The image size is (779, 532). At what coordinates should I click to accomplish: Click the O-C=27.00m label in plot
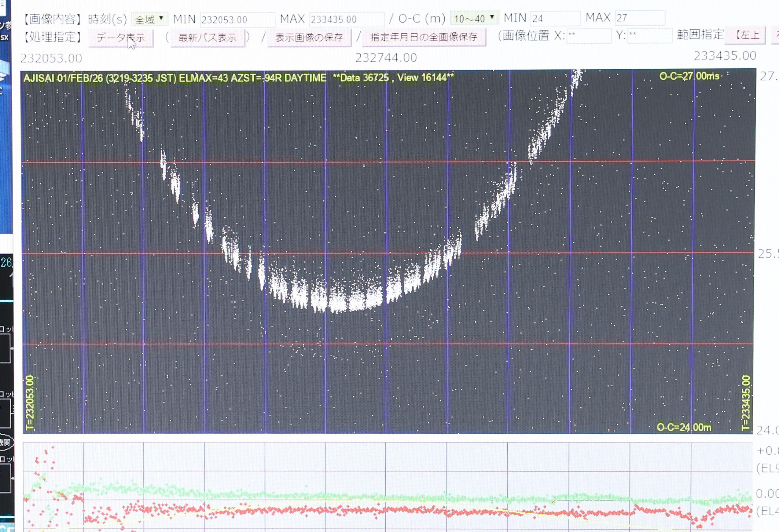pyautogui.click(x=689, y=76)
